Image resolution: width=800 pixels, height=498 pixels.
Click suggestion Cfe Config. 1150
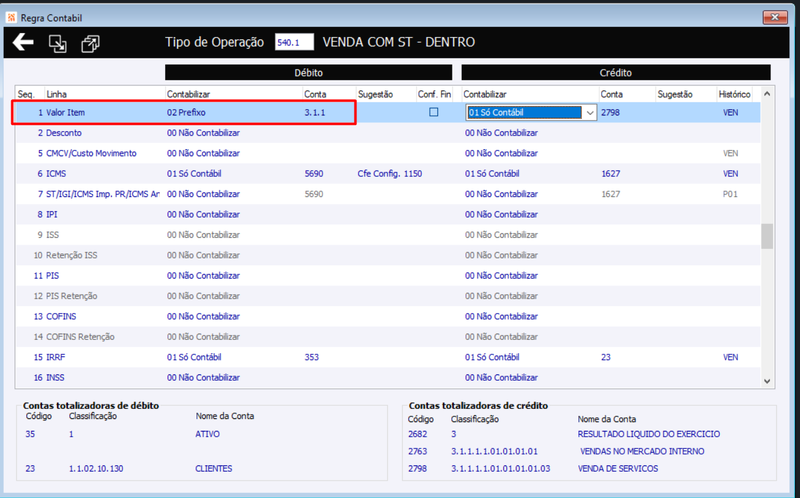390,173
